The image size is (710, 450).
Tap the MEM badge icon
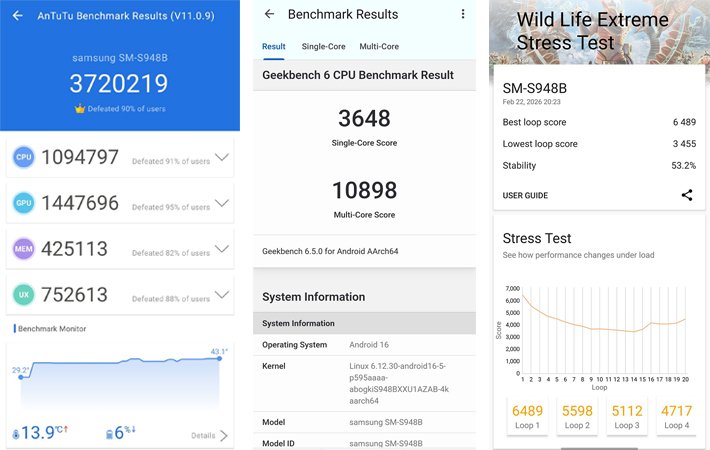(24, 249)
